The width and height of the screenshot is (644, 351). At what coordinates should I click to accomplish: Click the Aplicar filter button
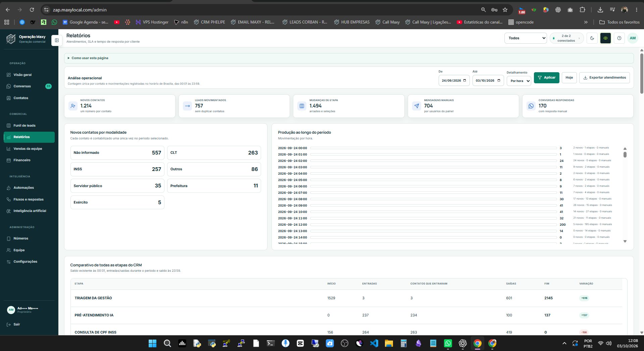(546, 78)
